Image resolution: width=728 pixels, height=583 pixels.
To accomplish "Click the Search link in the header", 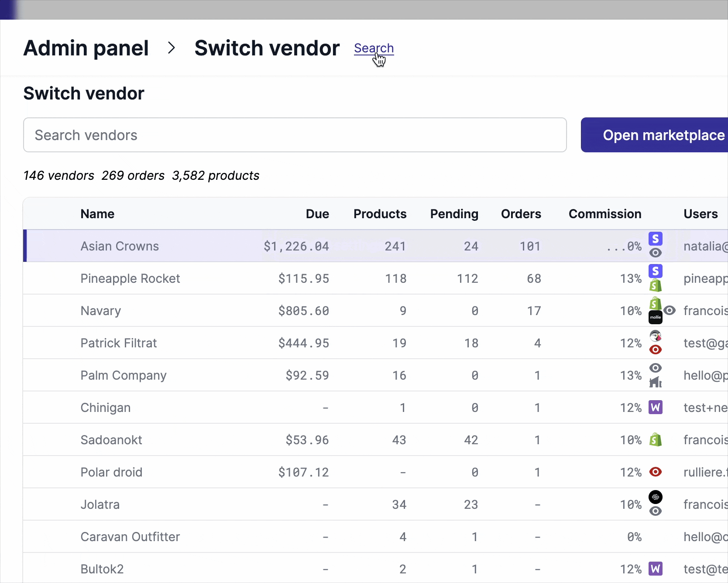I will coord(374,48).
